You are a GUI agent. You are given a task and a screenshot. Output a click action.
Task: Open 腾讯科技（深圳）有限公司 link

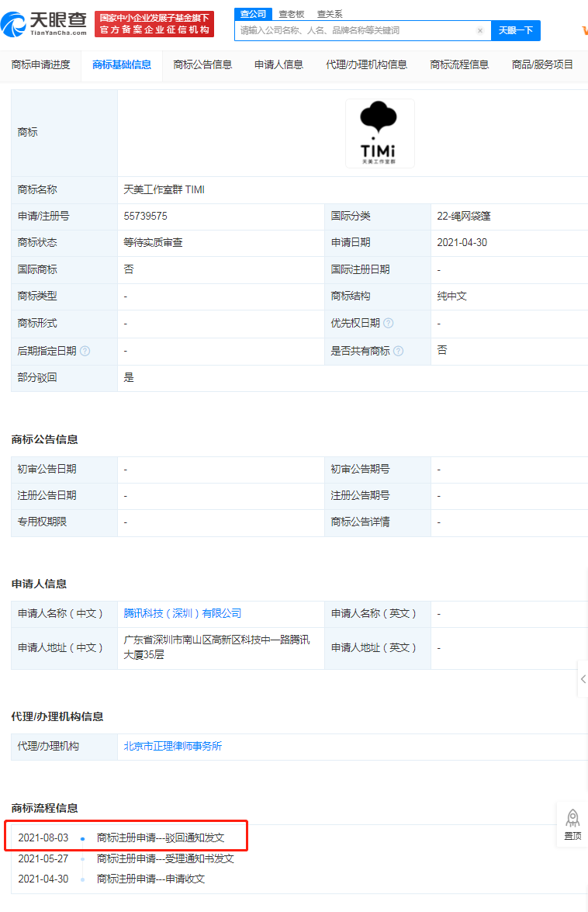coord(182,614)
